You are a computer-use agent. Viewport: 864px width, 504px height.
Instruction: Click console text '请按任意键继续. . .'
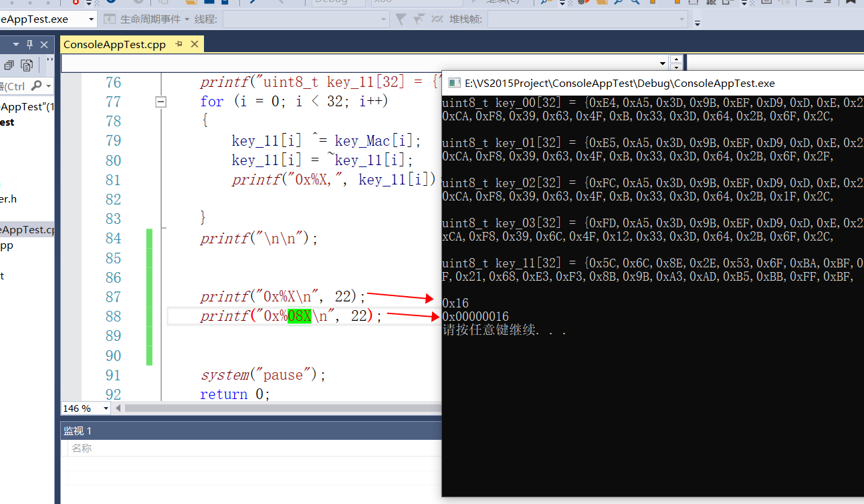(505, 330)
